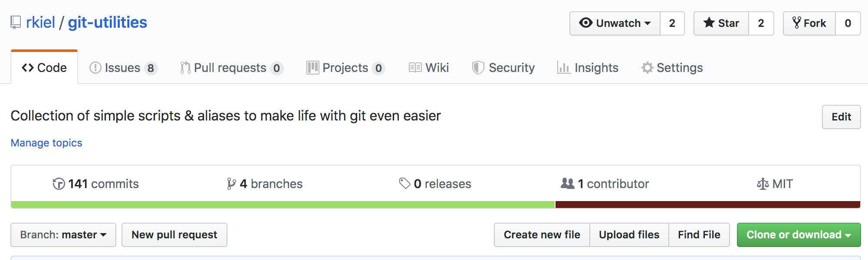Click the code brackets icon in the Code tab
This screenshot has height=260, width=868.
point(28,68)
